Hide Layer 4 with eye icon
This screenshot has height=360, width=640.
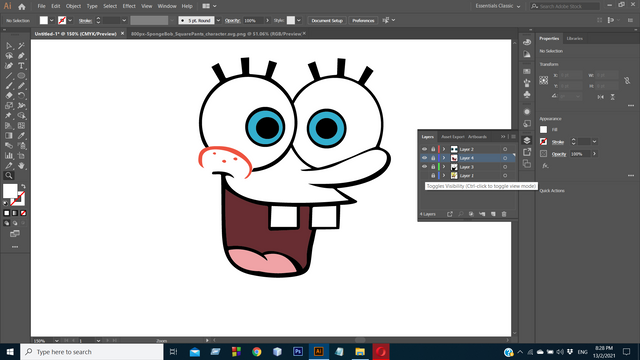[x=424, y=158]
